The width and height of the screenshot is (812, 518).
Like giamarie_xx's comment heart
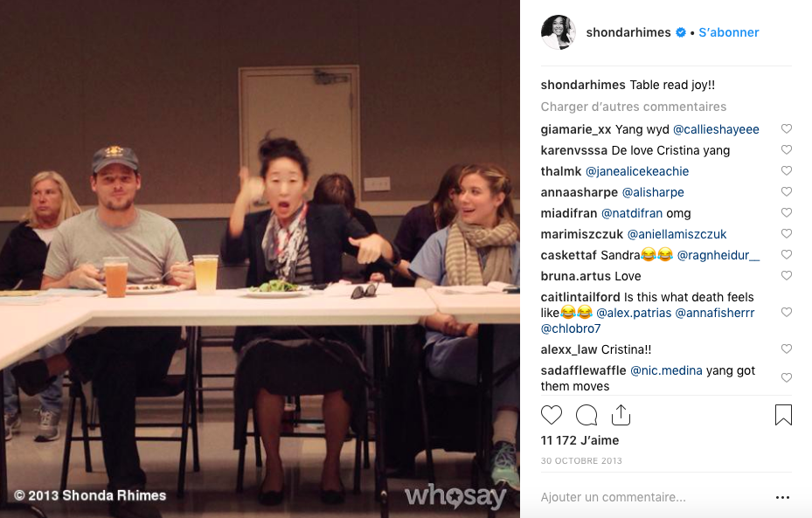point(786,129)
